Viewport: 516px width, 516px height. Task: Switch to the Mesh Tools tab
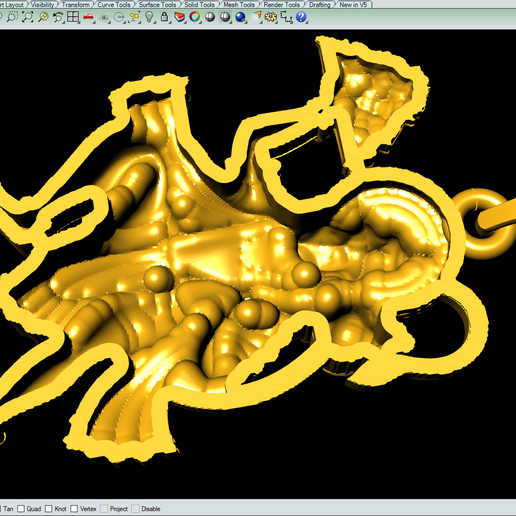239,4
